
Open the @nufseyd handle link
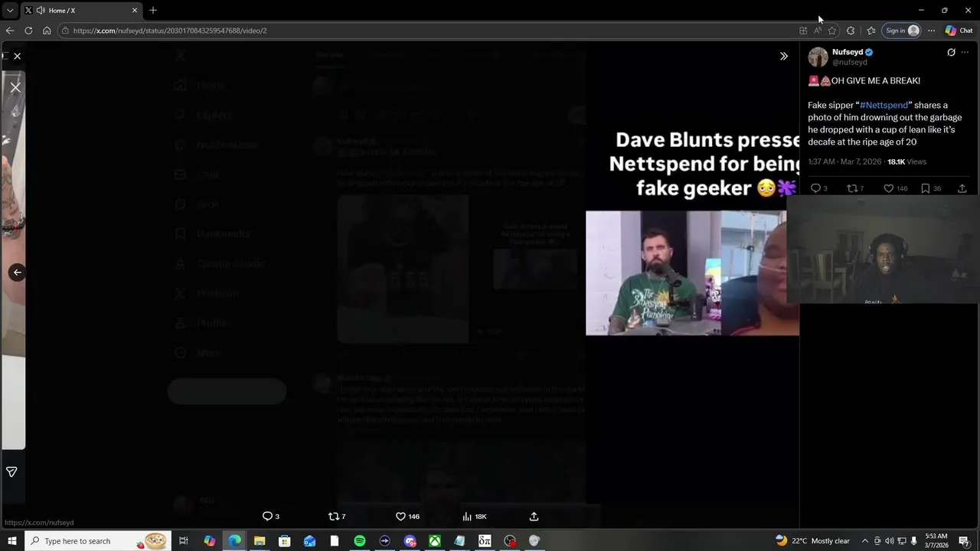[x=850, y=62]
